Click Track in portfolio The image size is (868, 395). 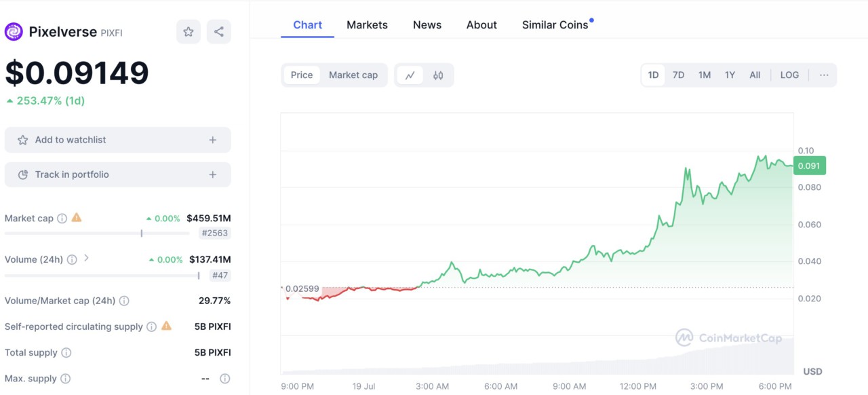[x=117, y=174]
